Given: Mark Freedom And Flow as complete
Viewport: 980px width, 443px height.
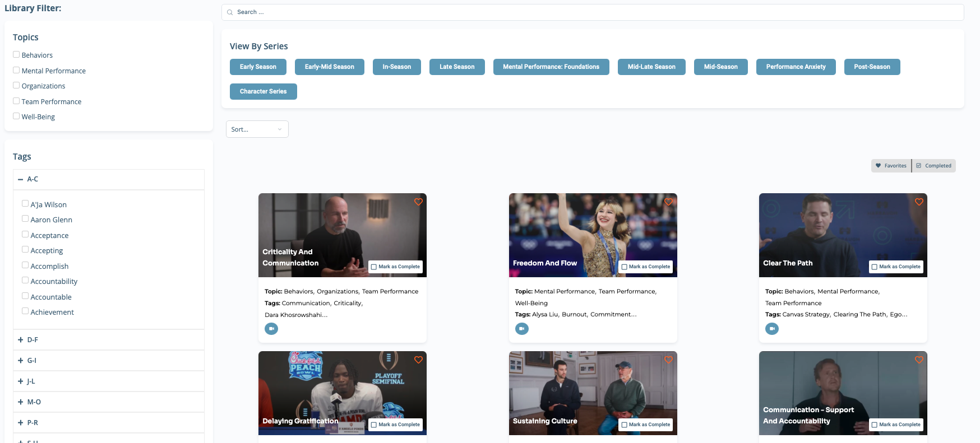Looking at the screenshot, I should [x=646, y=267].
